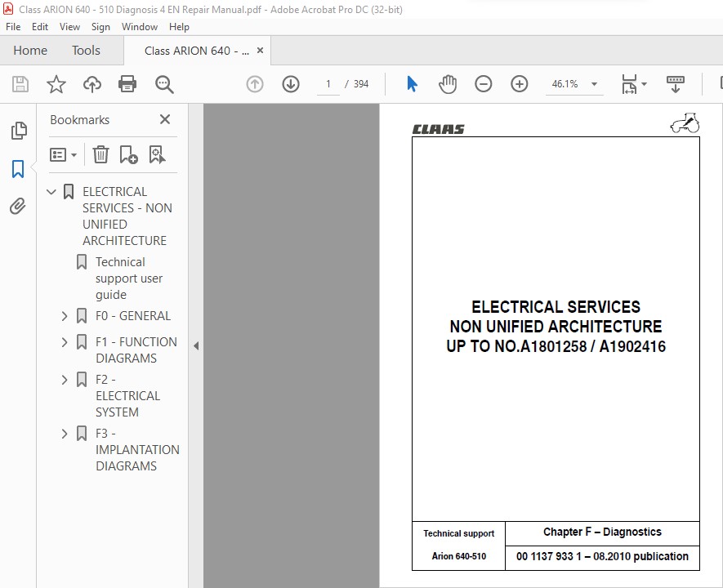Open the View menu
Screen dimensions: 723x588
click(x=69, y=27)
